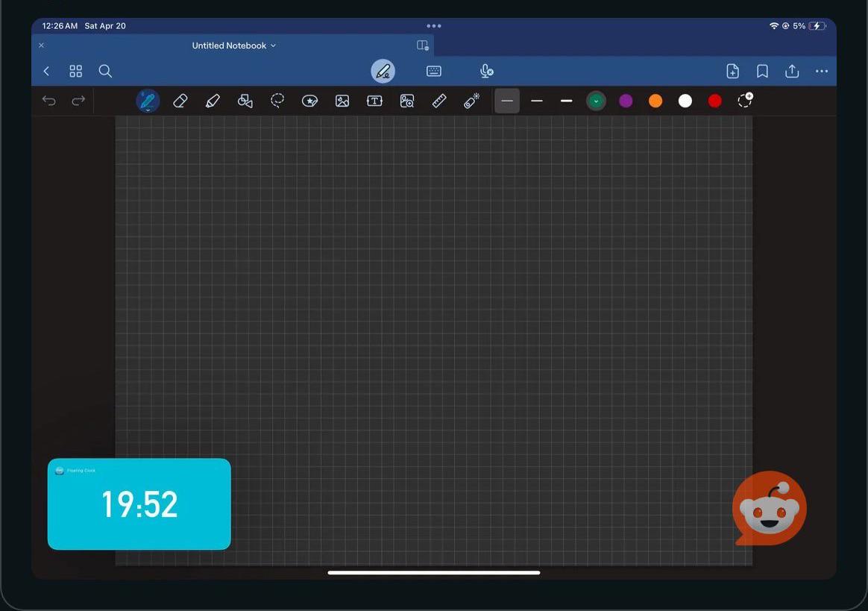The image size is (868, 611).
Task: Open the Shapes tool
Action: pos(245,100)
